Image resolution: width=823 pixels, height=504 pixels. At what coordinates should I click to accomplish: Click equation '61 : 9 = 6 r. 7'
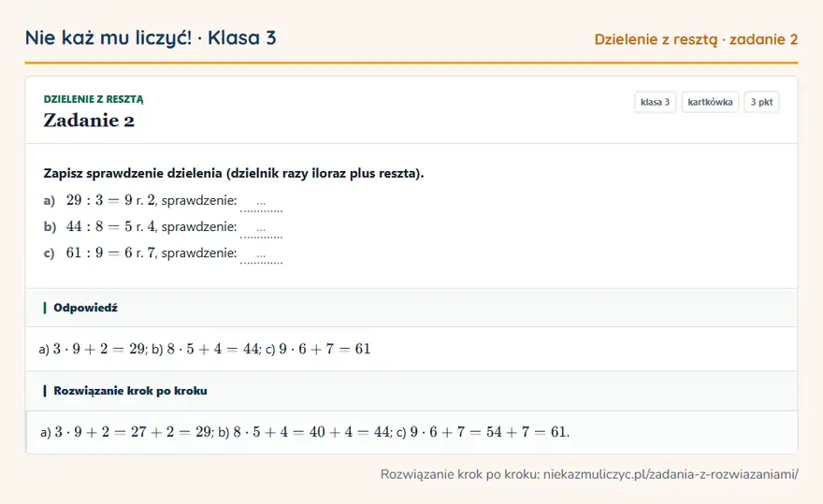pos(110,252)
